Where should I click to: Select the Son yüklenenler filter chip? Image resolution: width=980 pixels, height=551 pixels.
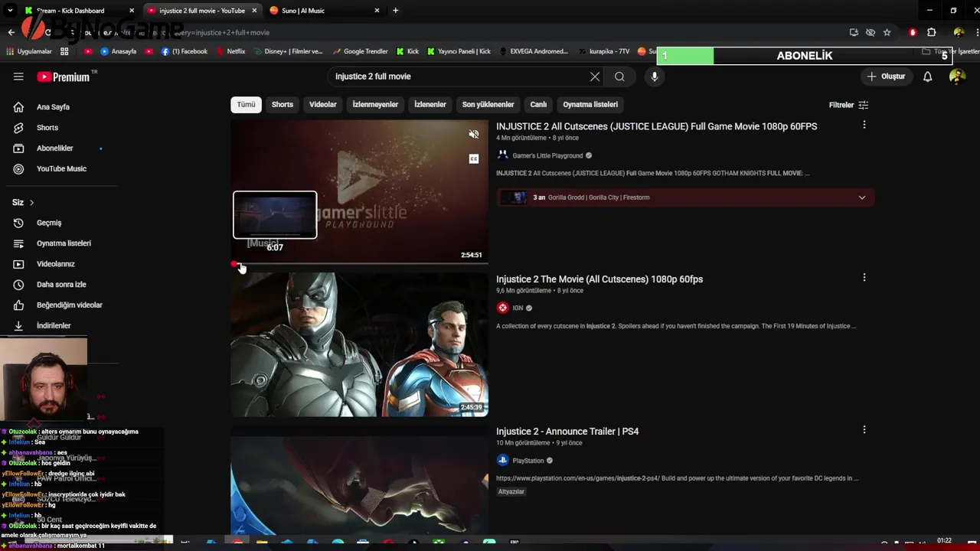click(488, 105)
